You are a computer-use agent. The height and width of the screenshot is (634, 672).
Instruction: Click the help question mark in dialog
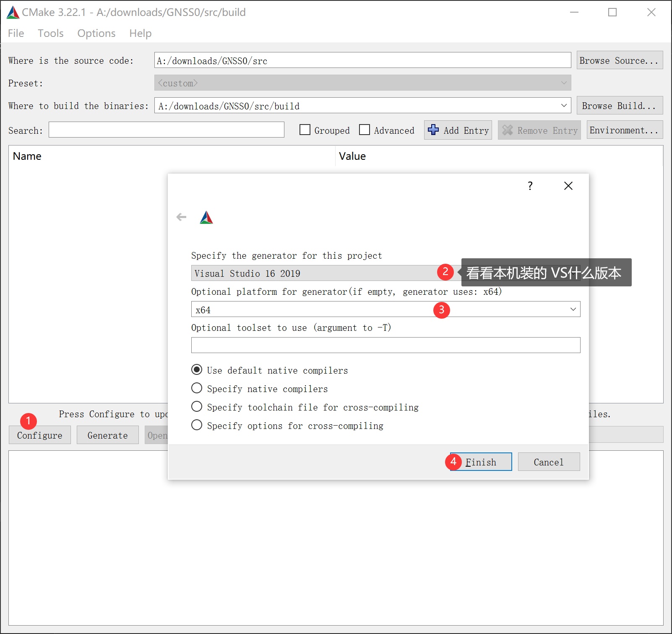coord(530,186)
